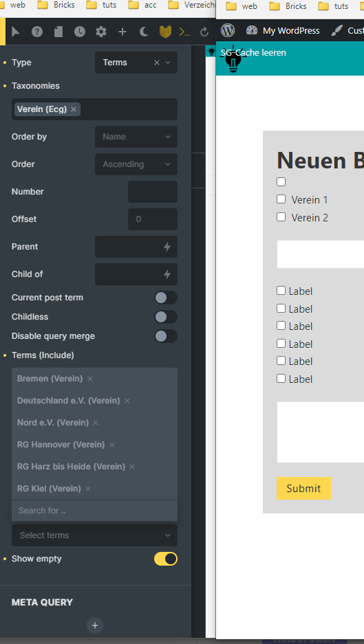Add a meta query with plus button

(x=95, y=625)
